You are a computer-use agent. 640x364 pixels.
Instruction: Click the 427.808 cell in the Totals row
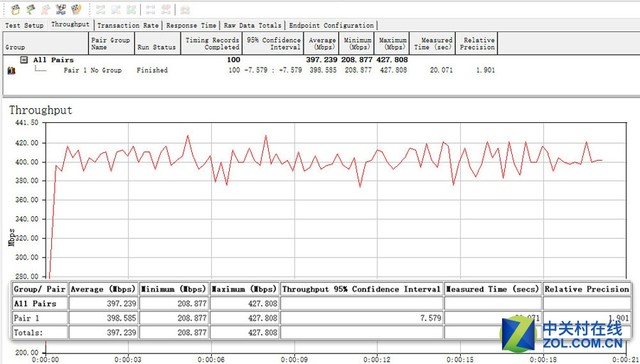click(244, 333)
